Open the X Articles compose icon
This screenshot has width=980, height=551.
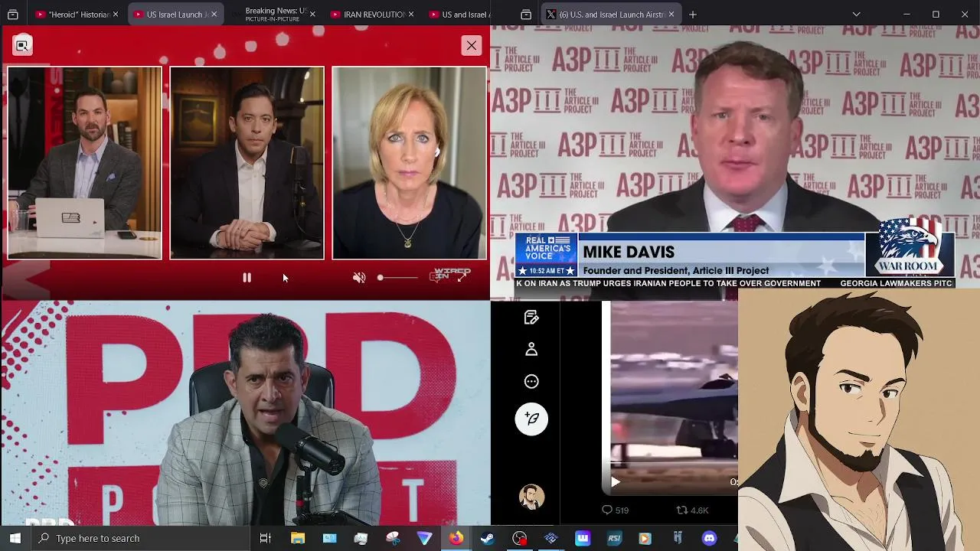(531, 317)
